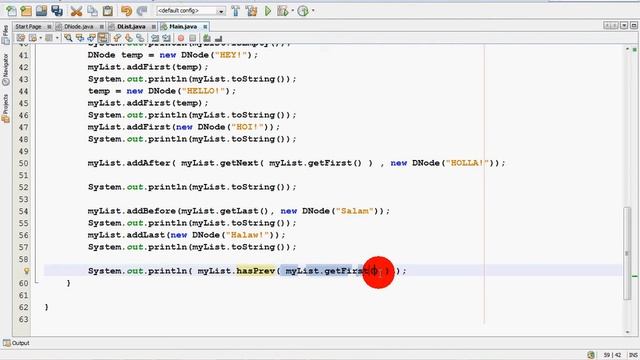The height and width of the screenshot is (360, 640).
Task: Copy selection using the Copy icon
Action: [x=92, y=11]
